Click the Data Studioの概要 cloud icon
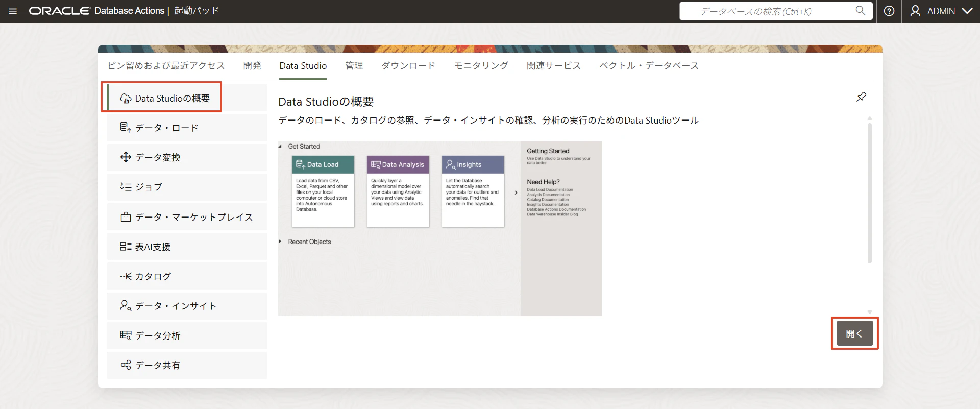 126,99
